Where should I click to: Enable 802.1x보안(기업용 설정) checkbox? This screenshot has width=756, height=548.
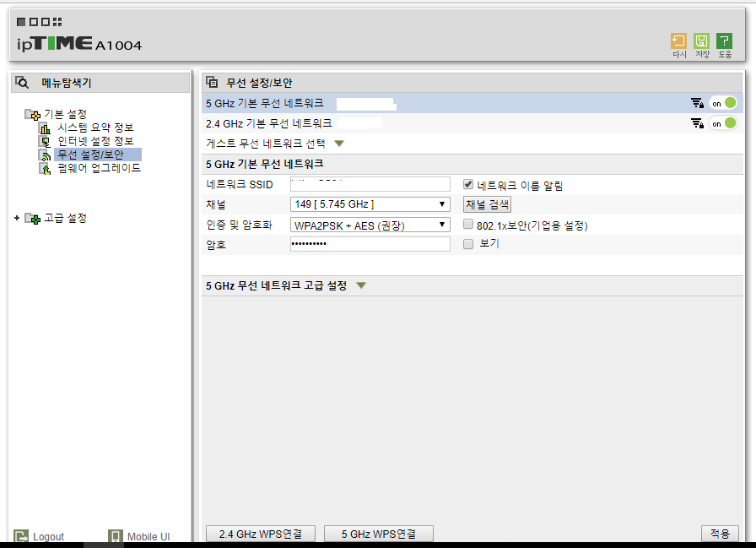[x=467, y=224]
